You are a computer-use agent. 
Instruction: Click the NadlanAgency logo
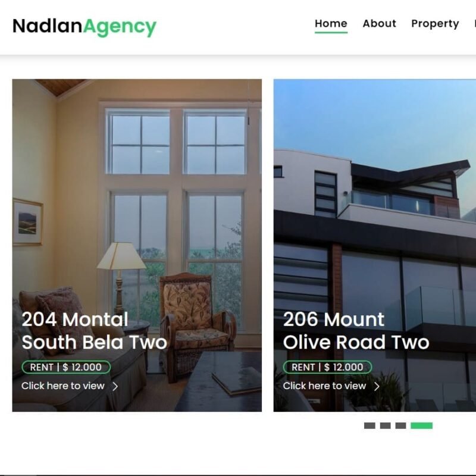tap(84, 27)
